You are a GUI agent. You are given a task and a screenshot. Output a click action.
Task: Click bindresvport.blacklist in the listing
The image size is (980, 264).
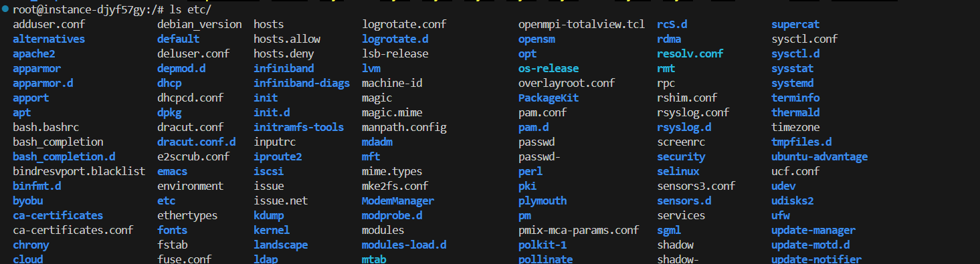(79, 171)
